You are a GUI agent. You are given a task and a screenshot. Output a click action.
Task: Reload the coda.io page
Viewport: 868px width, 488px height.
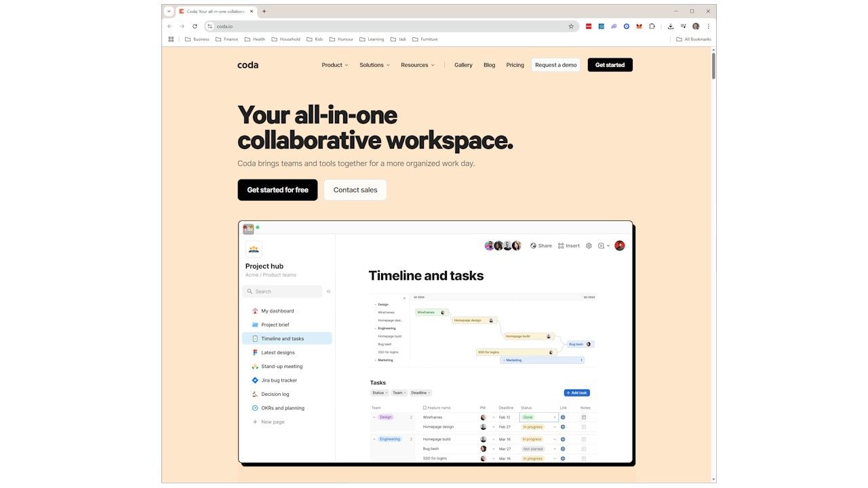click(195, 26)
